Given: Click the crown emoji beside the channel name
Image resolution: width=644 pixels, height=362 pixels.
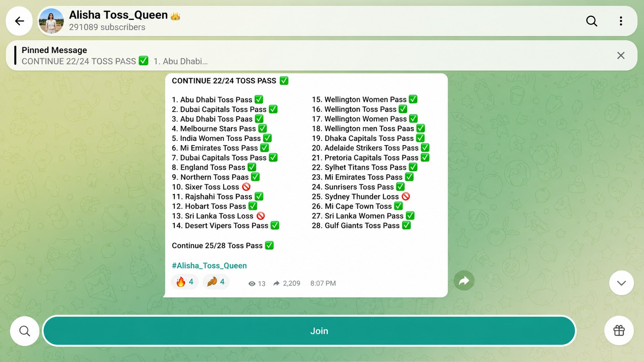Looking at the screenshot, I should [175, 16].
